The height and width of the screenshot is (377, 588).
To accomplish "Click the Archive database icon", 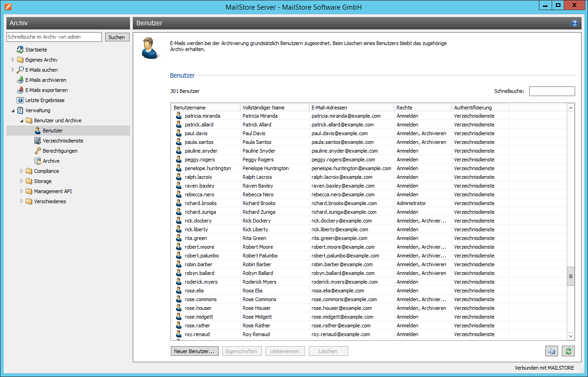I will (38, 161).
